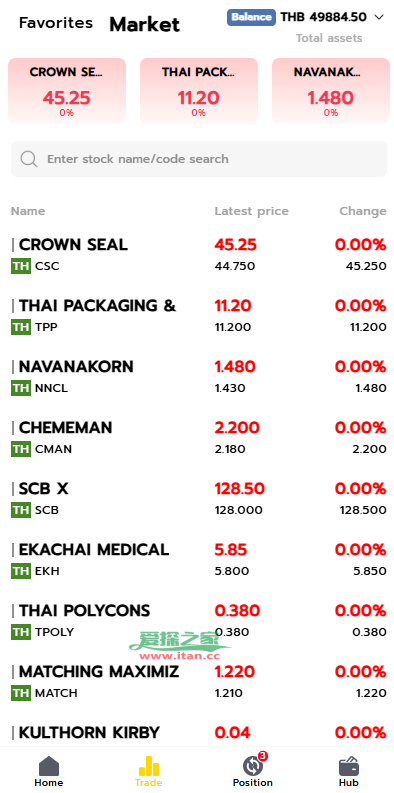This screenshot has width=394, height=793.
Task: Expand the balance dropdown chevron
Action: click(x=379, y=17)
